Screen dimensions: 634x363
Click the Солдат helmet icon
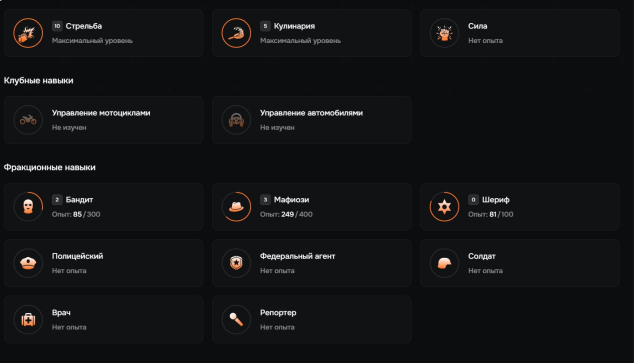click(444, 263)
